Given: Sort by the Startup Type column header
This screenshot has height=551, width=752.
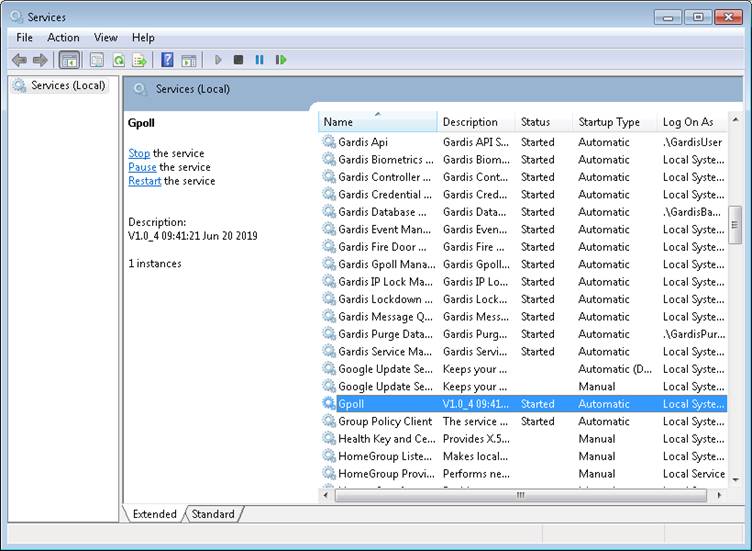Looking at the screenshot, I should click(615, 122).
